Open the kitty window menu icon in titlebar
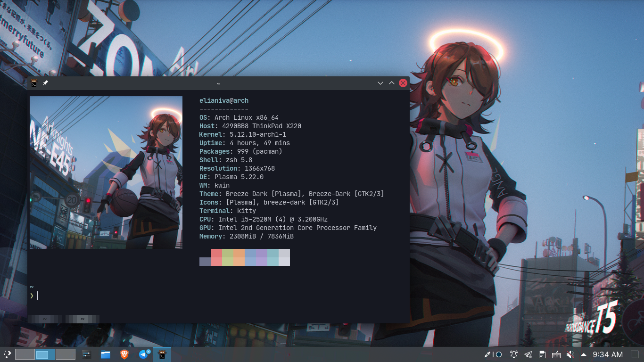Viewport: 644px width, 362px height. click(34, 83)
